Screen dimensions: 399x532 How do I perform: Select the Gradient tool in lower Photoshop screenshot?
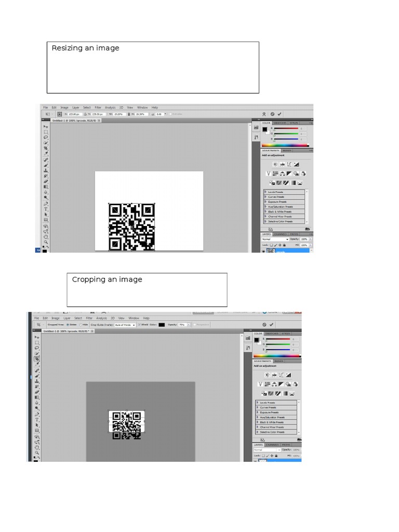point(37,397)
